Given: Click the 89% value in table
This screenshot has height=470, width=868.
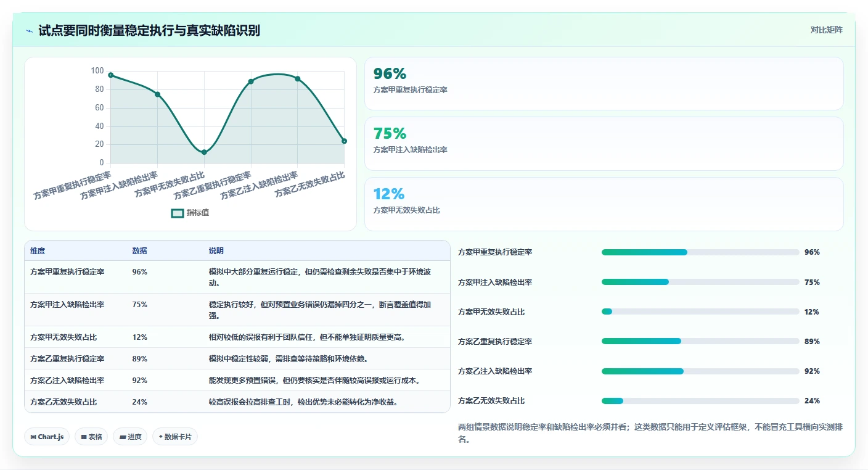Looking at the screenshot, I should coord(139,359).
